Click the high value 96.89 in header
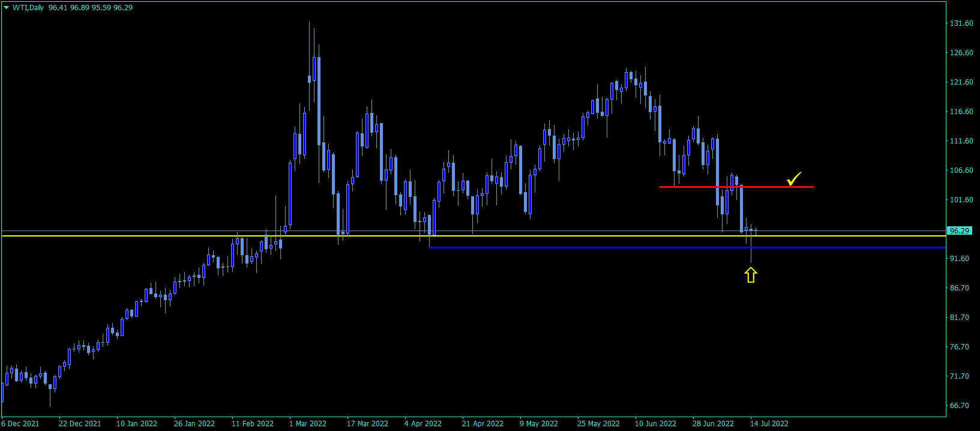Screen dimensions: 980x431 point(80,8)
